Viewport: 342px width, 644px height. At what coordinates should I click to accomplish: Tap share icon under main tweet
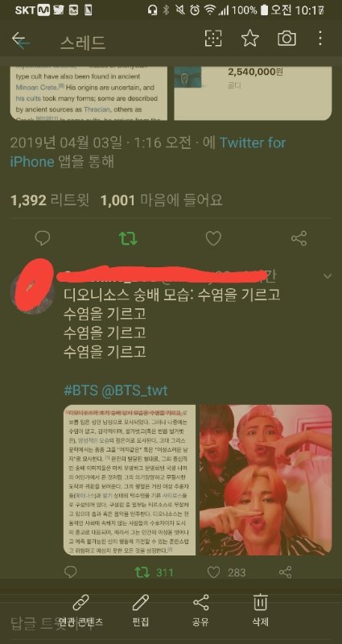299,238
